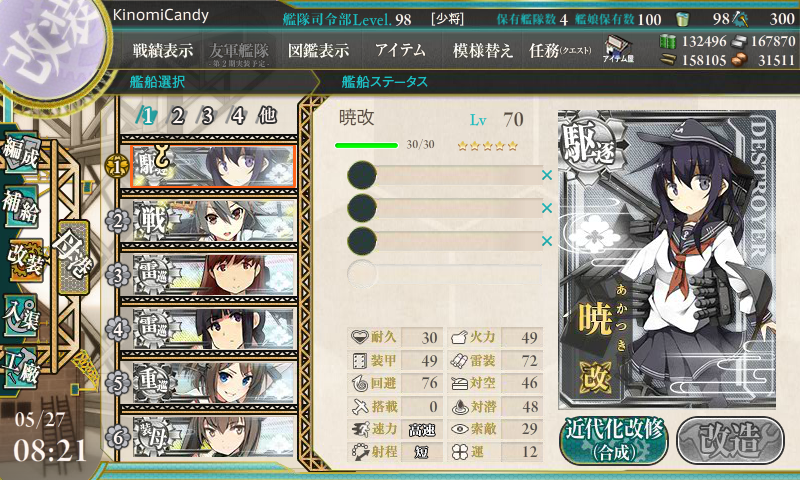The width and height of the screenshot is (800, 480).
Task: Click the green HP bar 30/30
Action: coord(366,145)
